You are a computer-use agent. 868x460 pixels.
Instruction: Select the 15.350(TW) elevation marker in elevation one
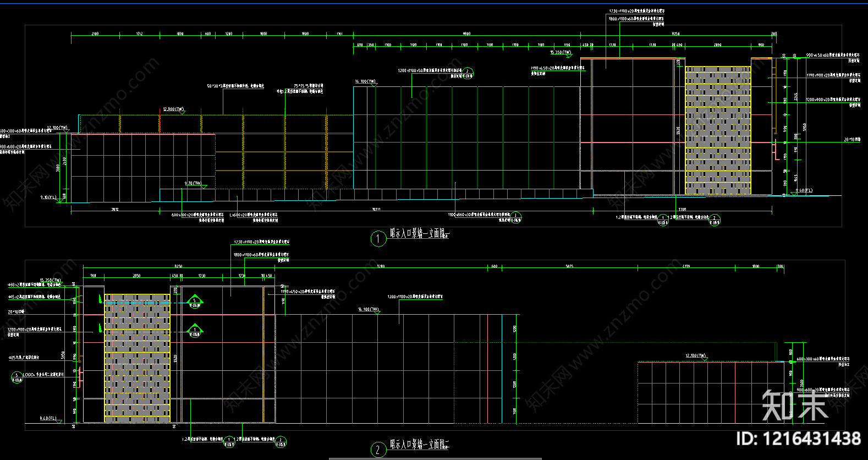click(x=561, y=53)
